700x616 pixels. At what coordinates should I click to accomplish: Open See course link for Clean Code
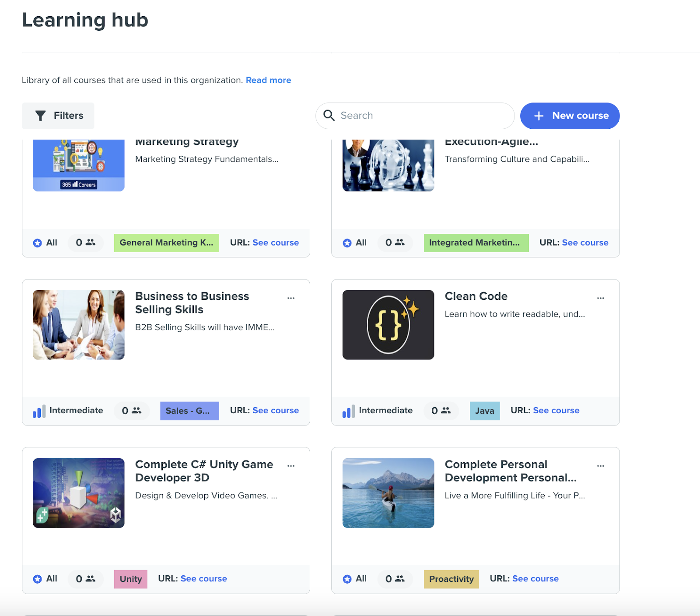pyautogui.click(x=556, y=410)
